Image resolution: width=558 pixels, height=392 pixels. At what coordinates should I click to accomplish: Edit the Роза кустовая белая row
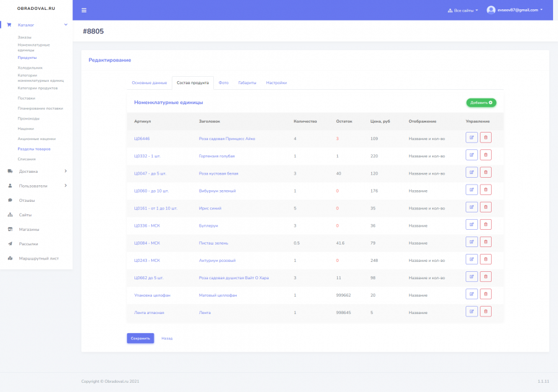472,172
